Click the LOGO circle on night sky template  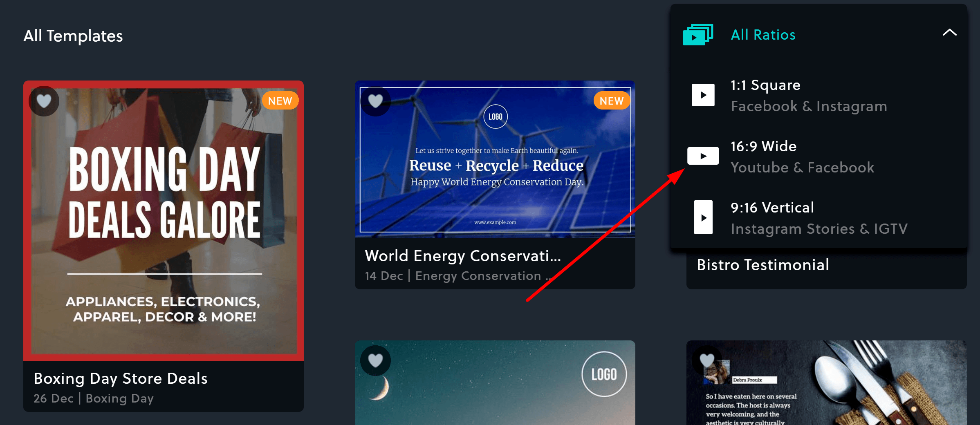pyautogui.click(x=604, y=374)
